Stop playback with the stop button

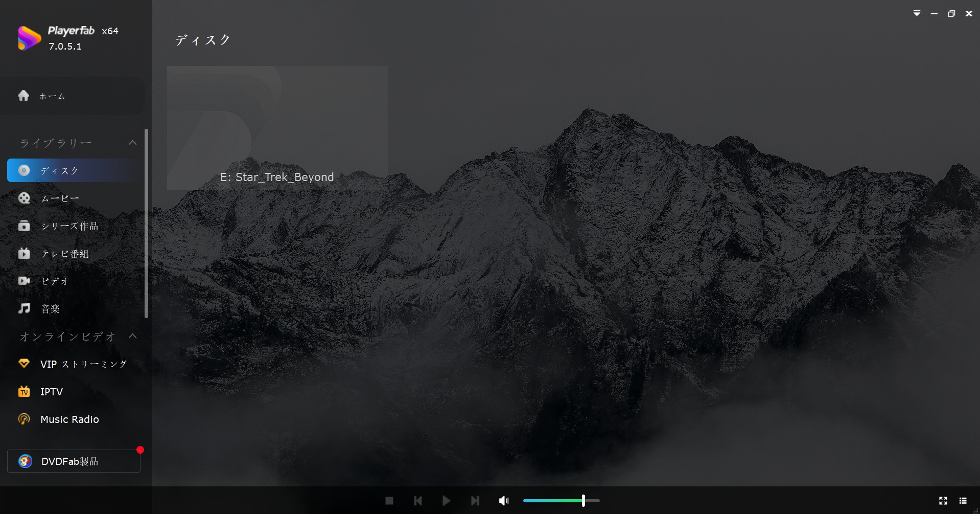point(389,501)
